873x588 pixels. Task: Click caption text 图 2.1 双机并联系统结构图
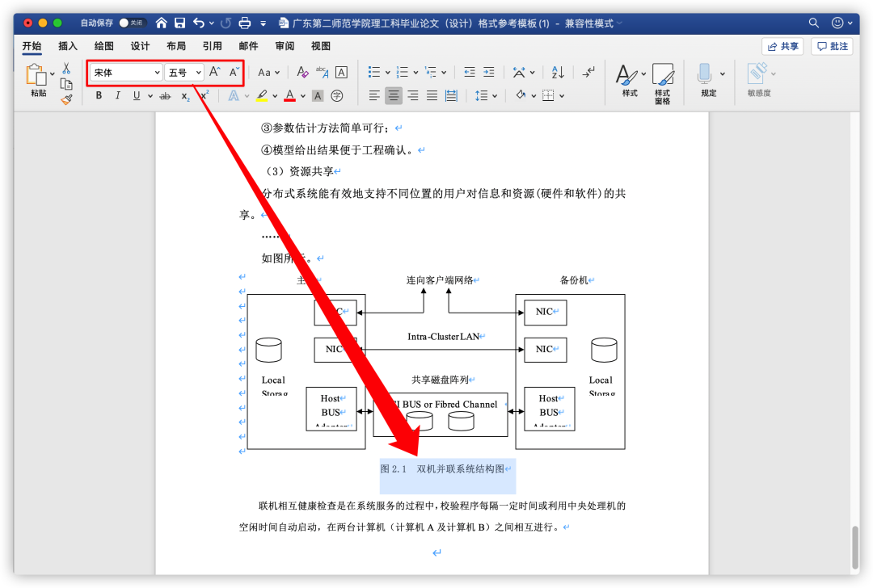click(x=443, y=469)
